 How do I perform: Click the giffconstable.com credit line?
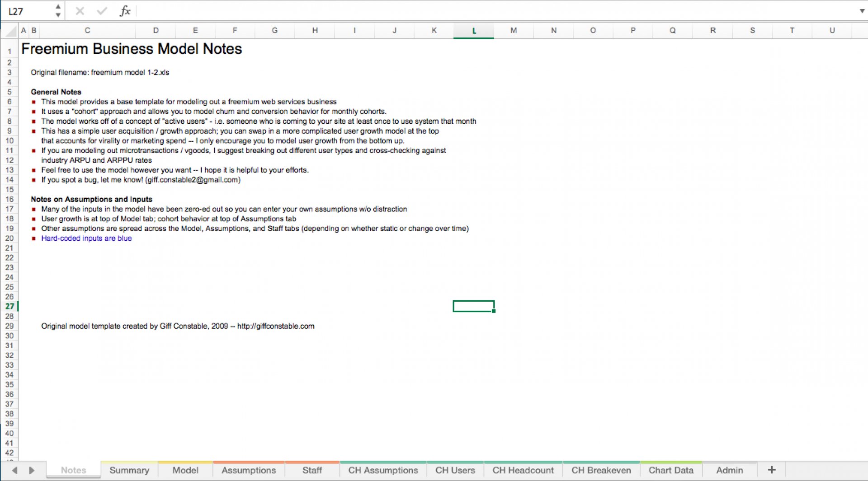(x=178, y=326)
